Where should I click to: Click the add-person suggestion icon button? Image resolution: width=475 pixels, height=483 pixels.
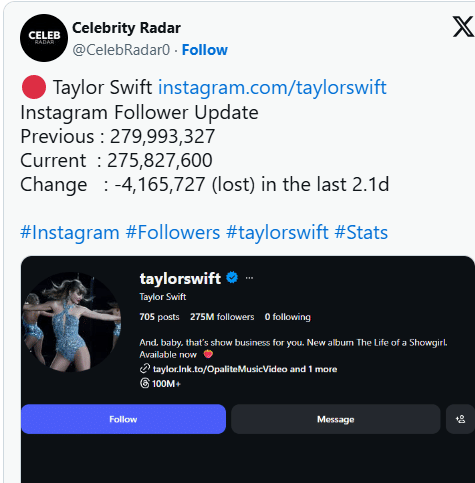(x=460, y=419)
